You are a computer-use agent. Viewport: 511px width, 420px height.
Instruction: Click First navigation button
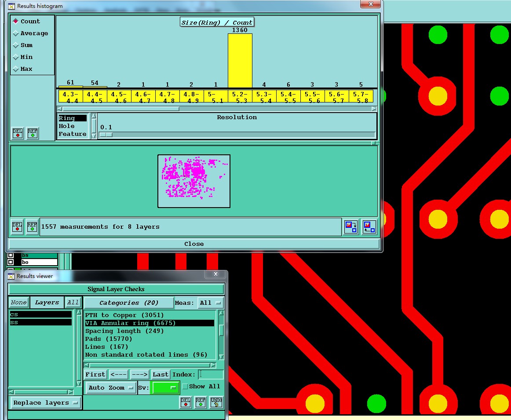pos(95,374)
